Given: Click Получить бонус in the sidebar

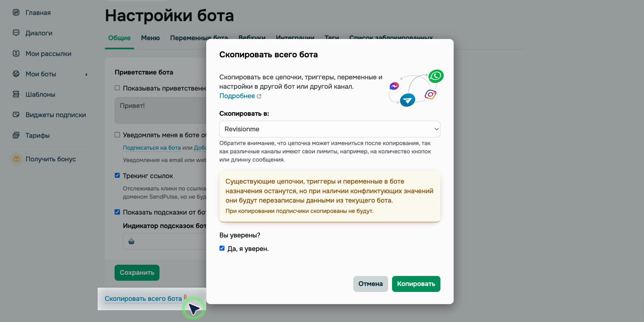Looking at the screenshot, I should (x=50, y=159).
